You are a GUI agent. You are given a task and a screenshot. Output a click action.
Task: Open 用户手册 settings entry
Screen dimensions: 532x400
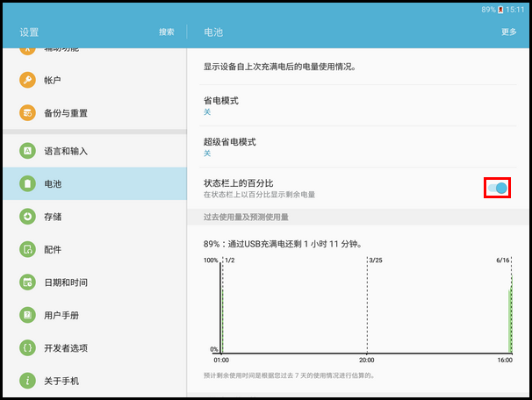click(95, 315)
